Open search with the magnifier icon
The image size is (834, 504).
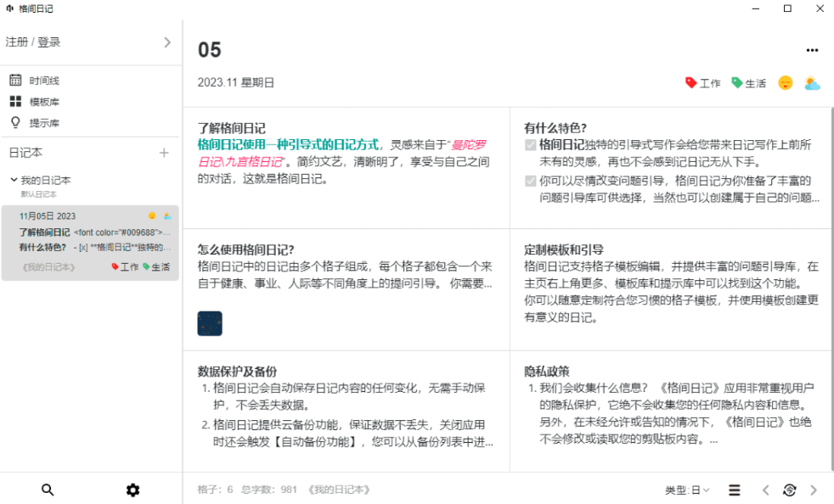[x=48, y=490]
